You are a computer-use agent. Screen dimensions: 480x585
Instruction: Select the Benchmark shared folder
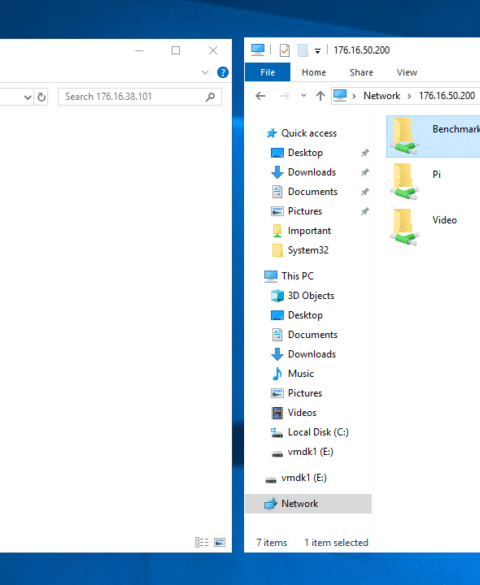coord(433,137)
